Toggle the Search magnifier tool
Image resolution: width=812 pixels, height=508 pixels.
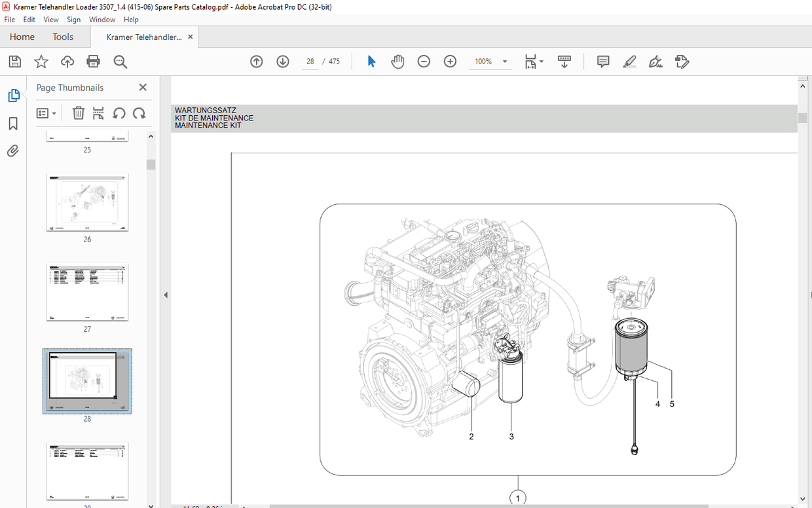[x=120, y=61]
